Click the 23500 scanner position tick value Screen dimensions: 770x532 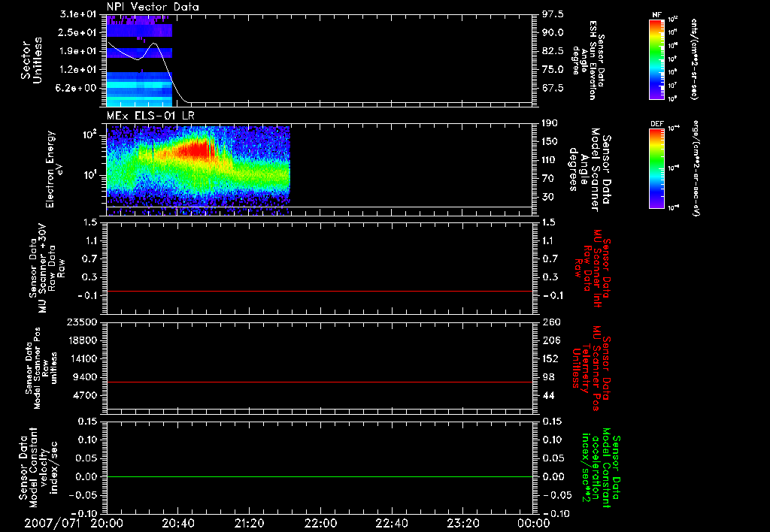[x=81, y=322]
